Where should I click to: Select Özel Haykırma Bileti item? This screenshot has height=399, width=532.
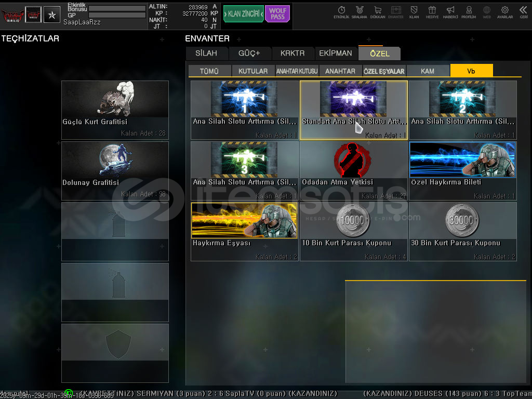tap(463, 170)
